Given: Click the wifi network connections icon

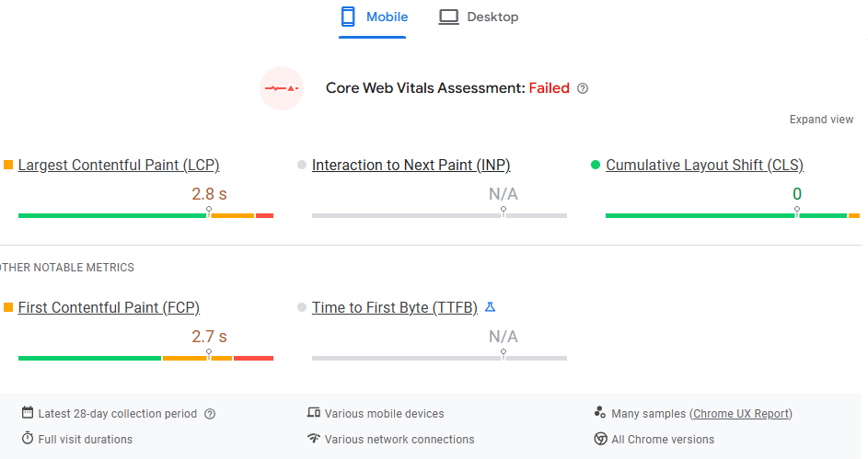Looking at the screenshot, I should 314,439.
